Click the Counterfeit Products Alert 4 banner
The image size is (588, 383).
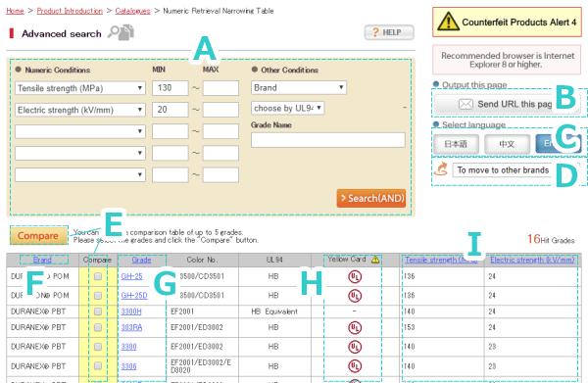click(x=507, y=22)
